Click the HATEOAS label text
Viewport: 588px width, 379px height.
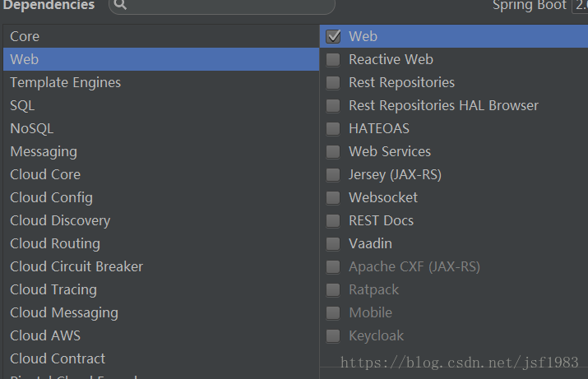[379, 128]
